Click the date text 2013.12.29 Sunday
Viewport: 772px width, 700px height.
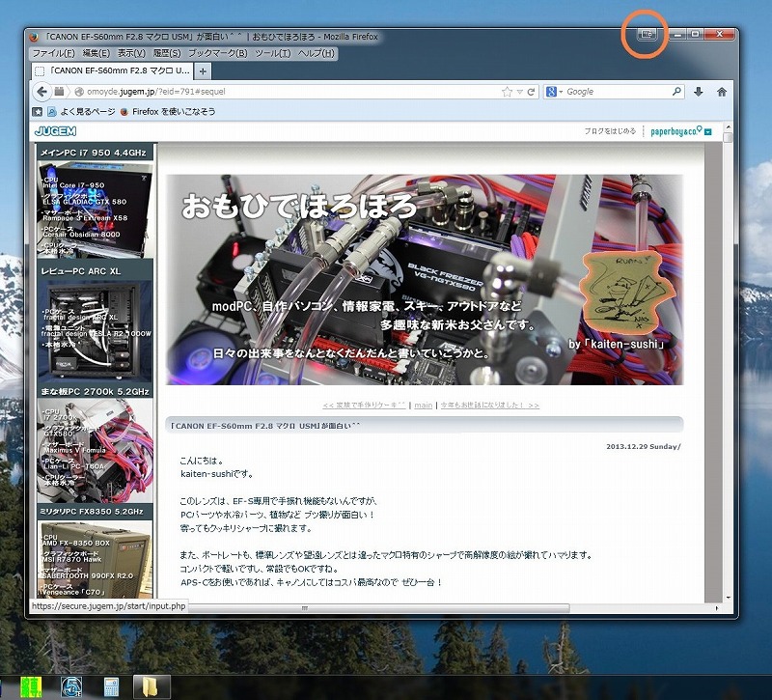click(643, 447)
